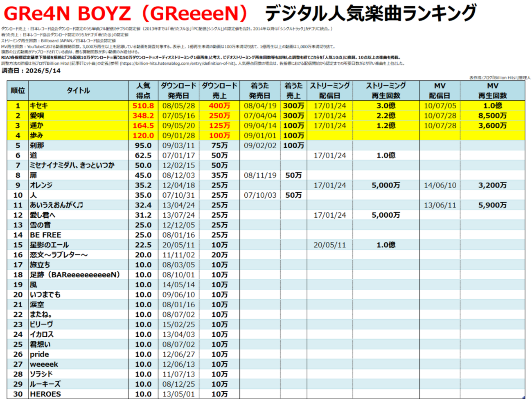Select the song title 愛し君へ
The image size is (532, 399).
(42, 215)
